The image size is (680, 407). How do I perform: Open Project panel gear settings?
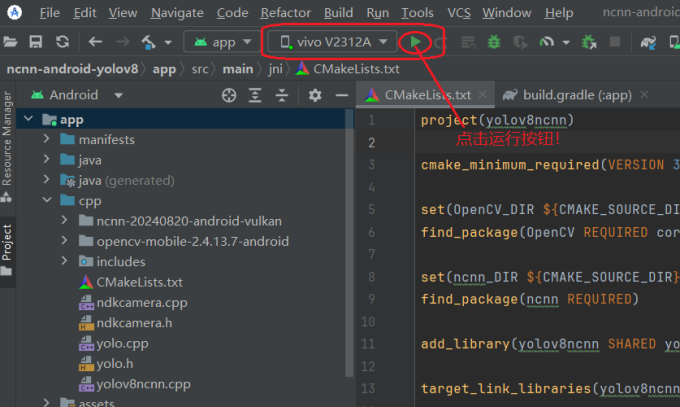(x=315, y=95)
